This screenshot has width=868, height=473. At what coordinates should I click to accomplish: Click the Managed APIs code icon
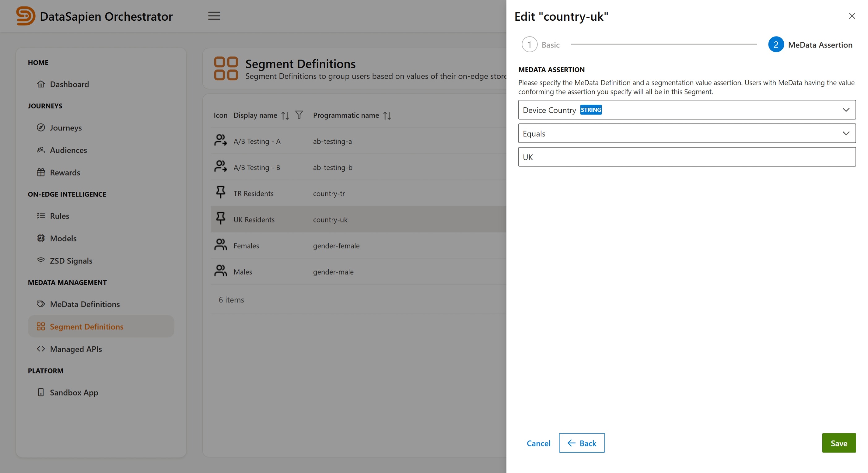pyautogui.click(x=41, y=349)
